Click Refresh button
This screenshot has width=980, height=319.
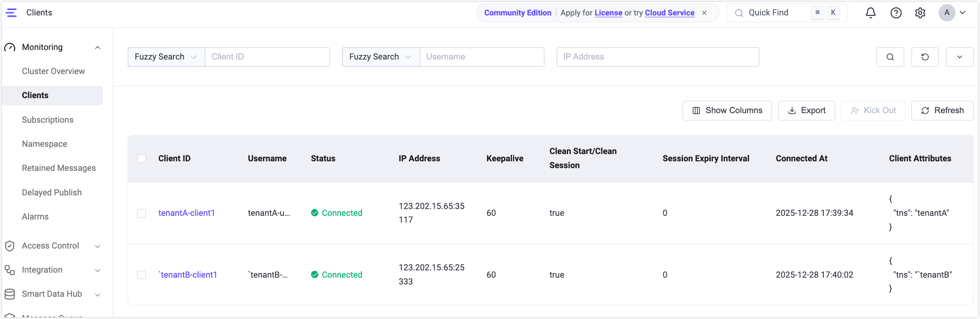point(942,110)
